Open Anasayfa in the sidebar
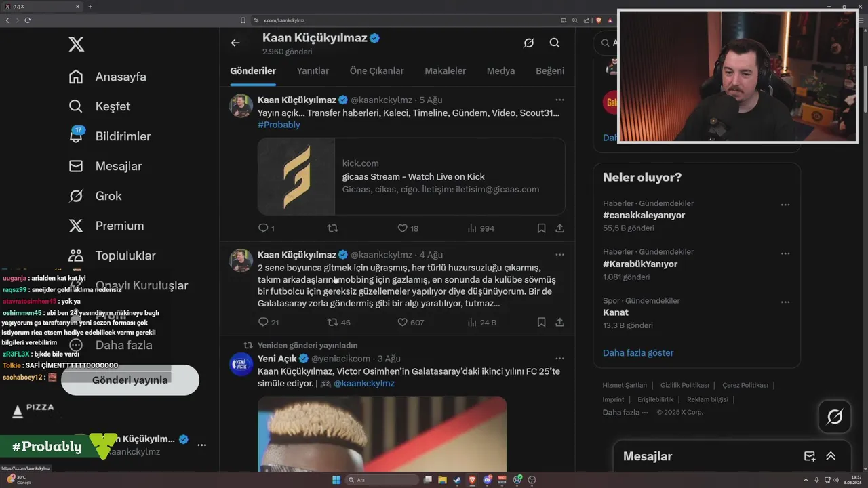This screenshot has height=488, width=868. (107, 77)
